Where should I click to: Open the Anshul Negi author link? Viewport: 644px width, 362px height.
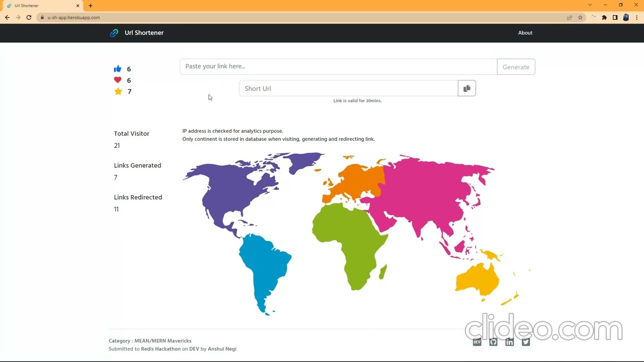[222, 349]
